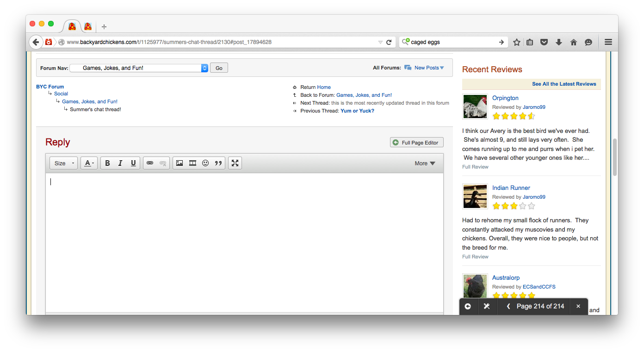
Task: Open the font Size dropdown
Action: (64, 163)
